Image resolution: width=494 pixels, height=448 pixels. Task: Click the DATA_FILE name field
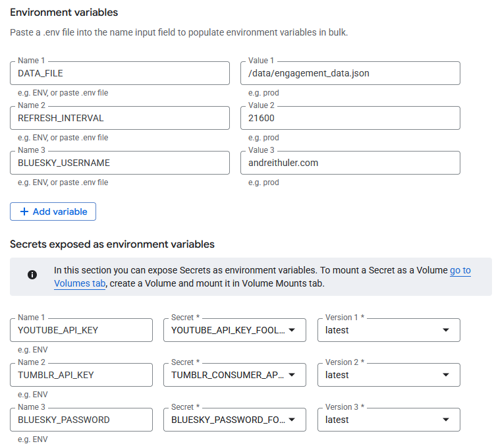(120, 73)
